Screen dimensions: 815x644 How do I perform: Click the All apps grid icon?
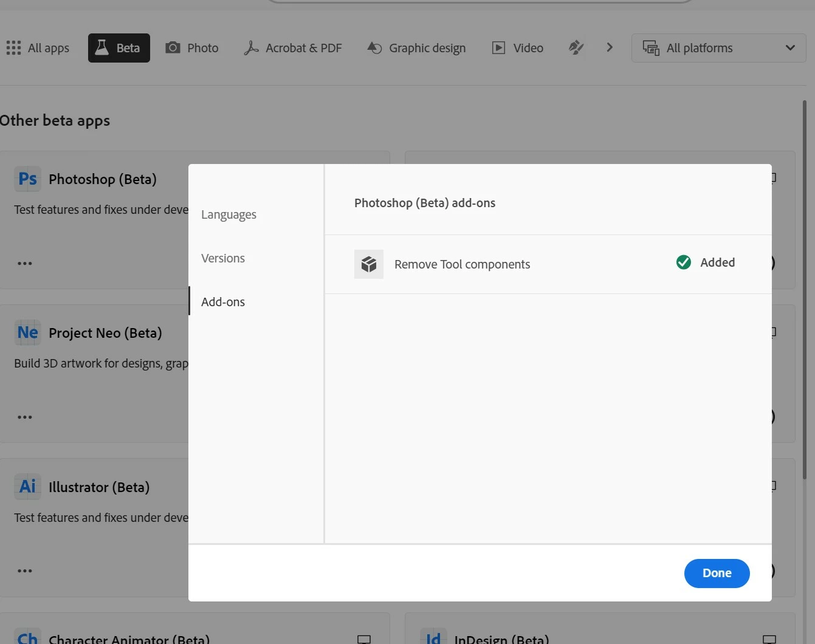tap(13, 48)
